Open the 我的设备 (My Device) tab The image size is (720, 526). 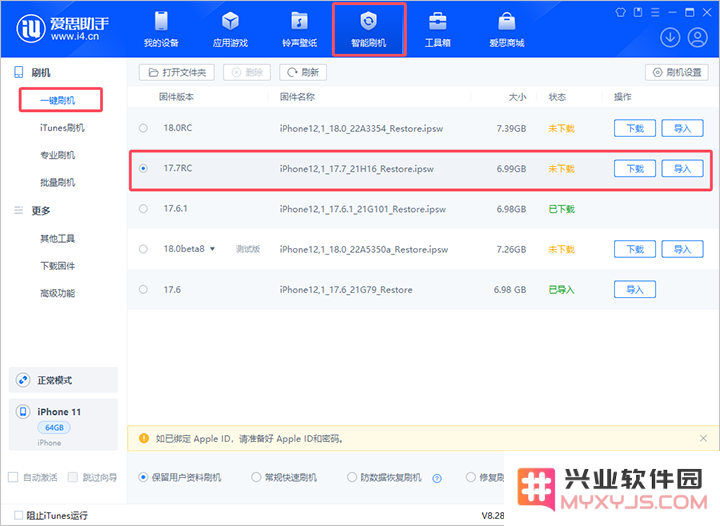tap(161, 29)
